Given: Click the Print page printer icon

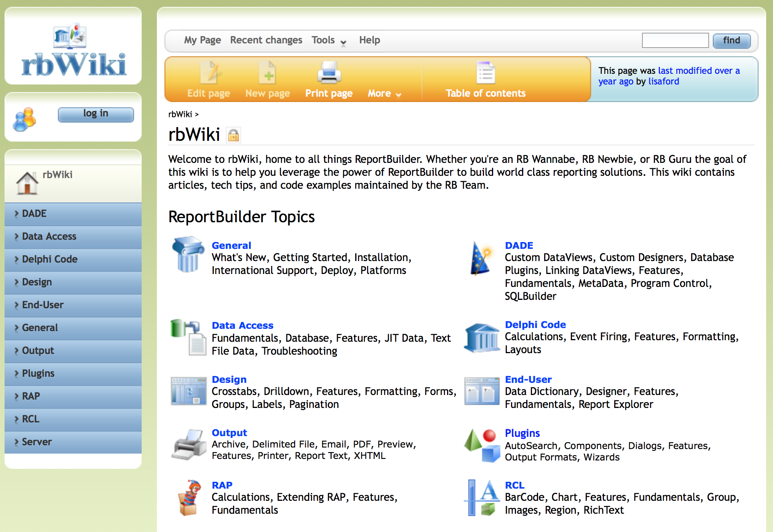Looking at the screenshot, I should point(329,72).
